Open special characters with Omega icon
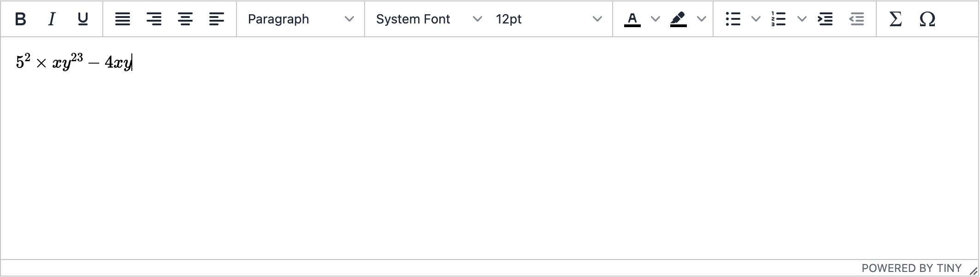This screenshot has height=277, width=980. (x=927, y=19)
